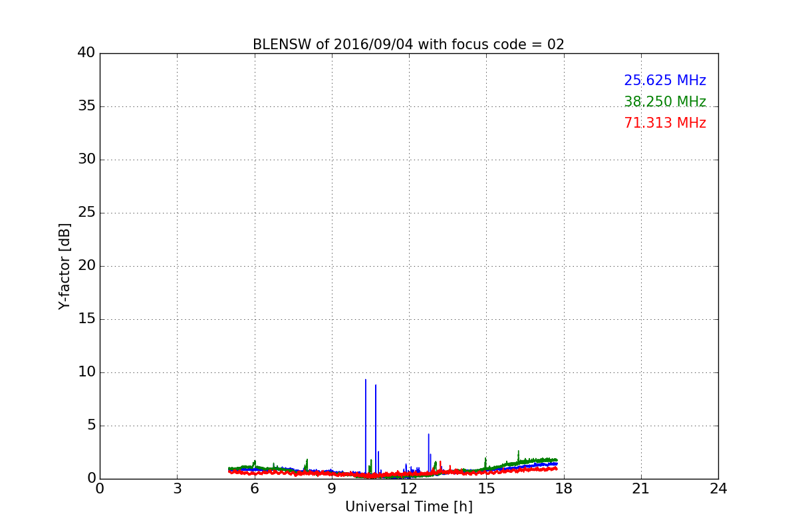Click the y-axis tick label "25"
The image size is (798, 532).
86,213
